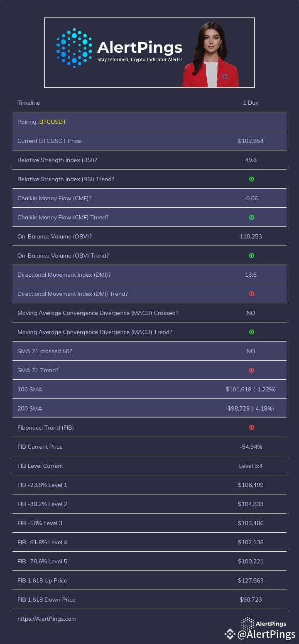299x644 pixels.
Task: Click the CMF Trend green up arrow icon
Action: pos(251,217)
